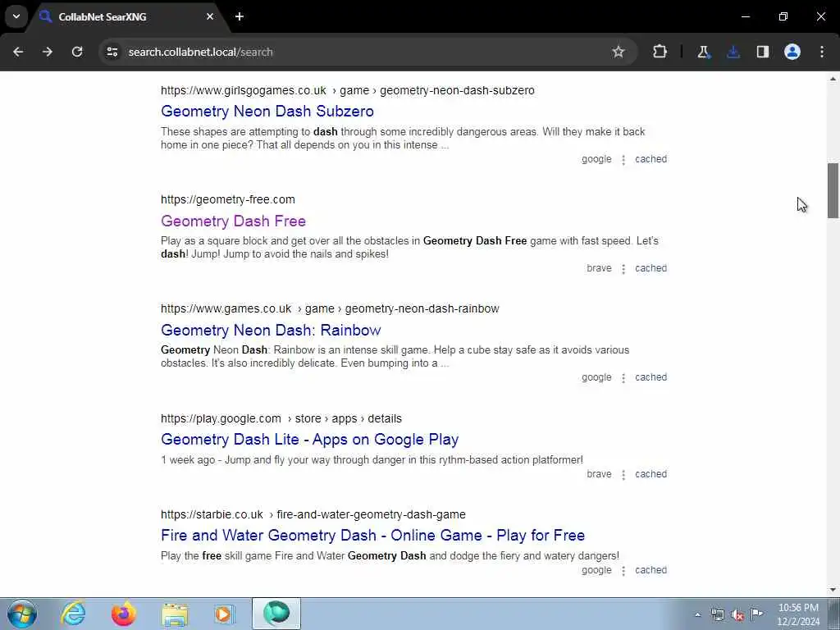Viewport: 840px width, 630px height.
Task: Open three-dot options for Subzero result
Action: pyautogui.click(x=623, y=160)
